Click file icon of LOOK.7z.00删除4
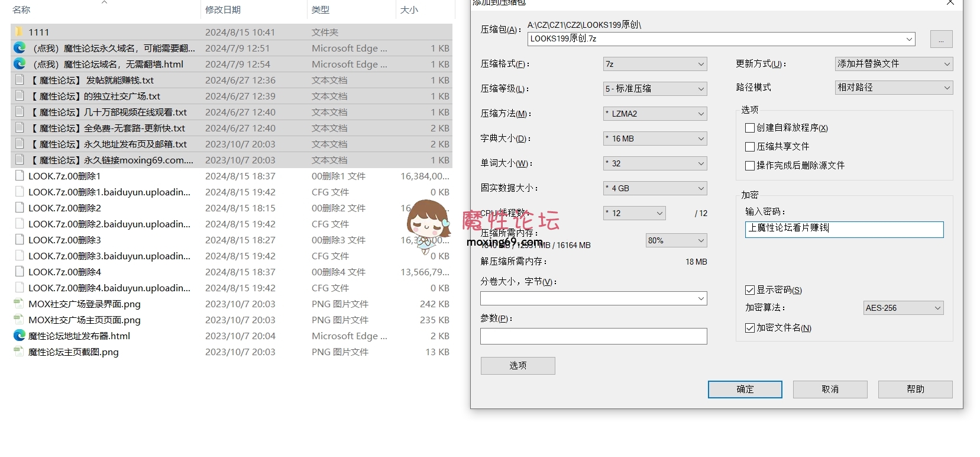The image size is (980, 457). [x=20, y=272]
